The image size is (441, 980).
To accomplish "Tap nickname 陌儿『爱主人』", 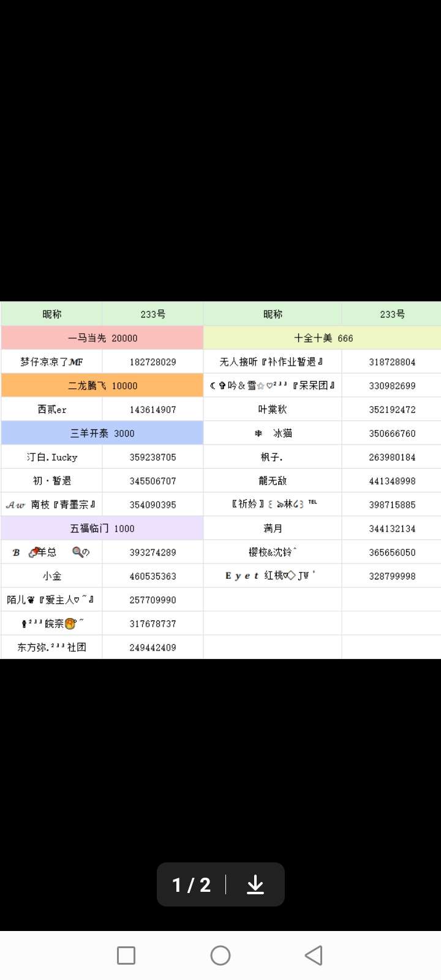I will tap(51, 600).
